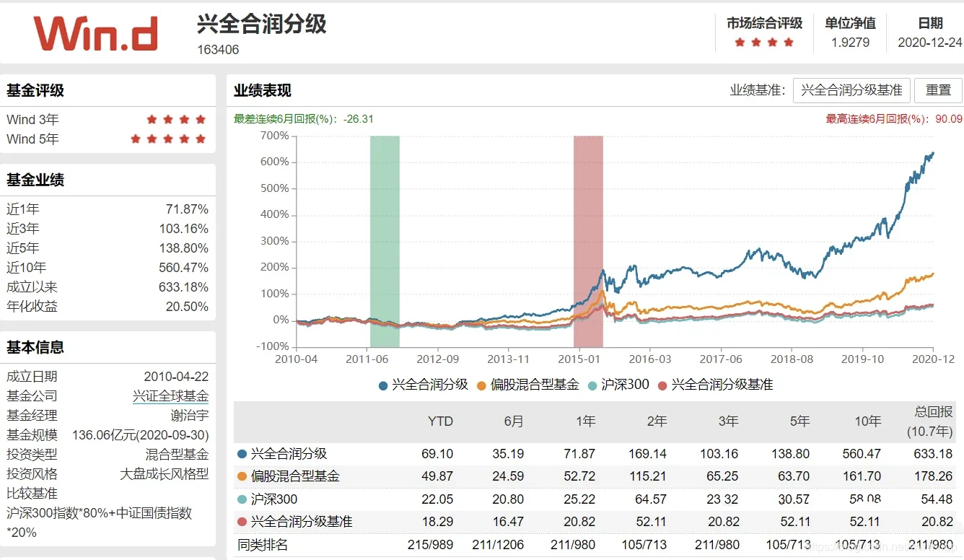Click the 重置 reset button

coord(938,90)
